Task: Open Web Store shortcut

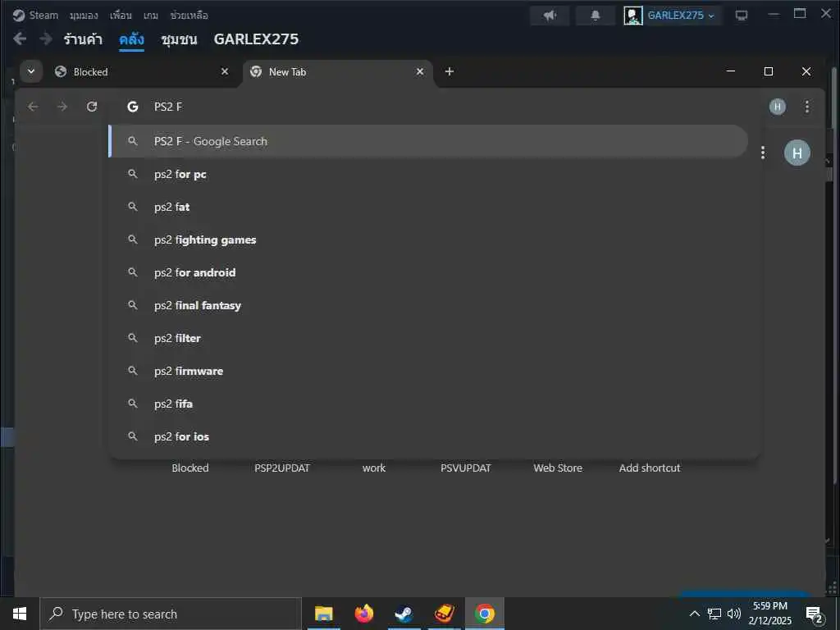Action: (x=558, y=468)
